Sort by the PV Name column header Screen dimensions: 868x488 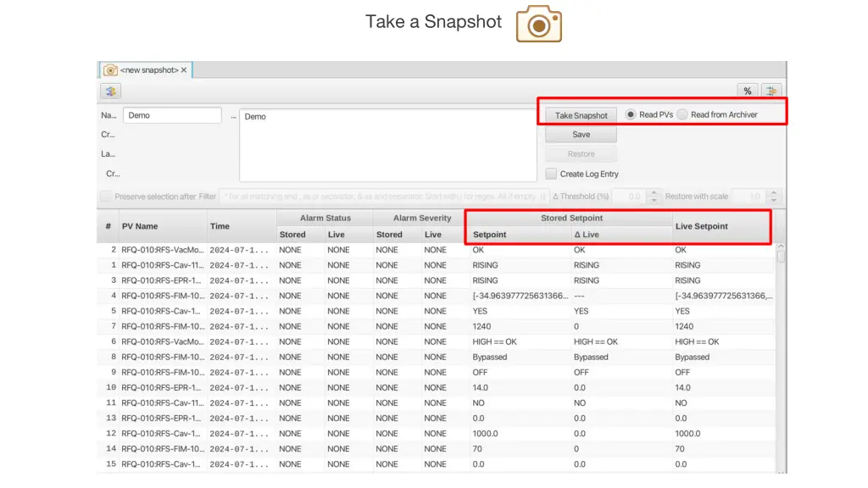pyautogui.click(x=163, y=226)
